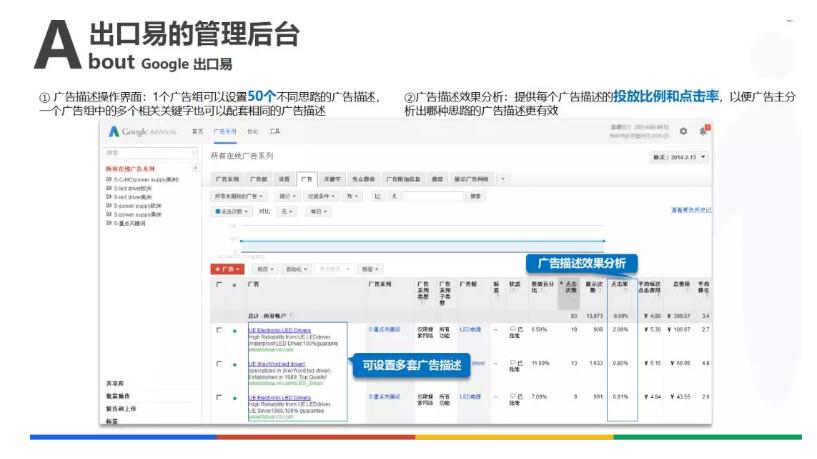This screenshot has height=459, width=817.
Task: Open 广告系列 in top navigation
Action: (x=225, y=131)
